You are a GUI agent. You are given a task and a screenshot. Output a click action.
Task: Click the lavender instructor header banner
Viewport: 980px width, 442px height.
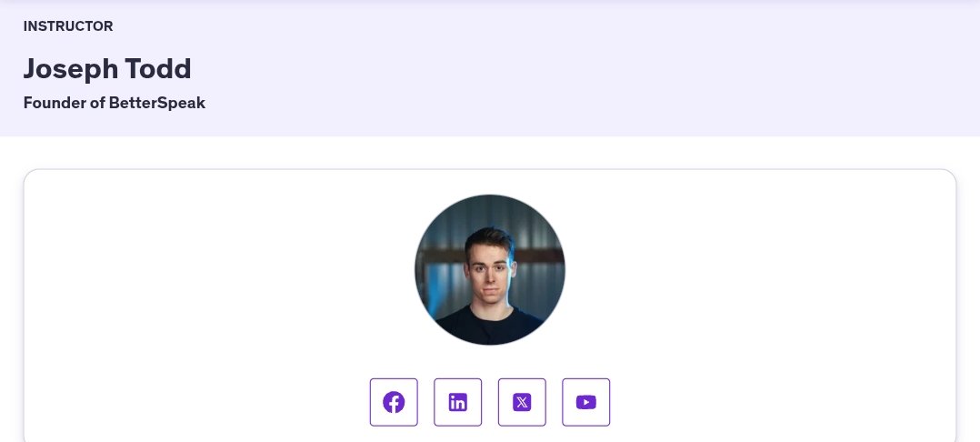pos(490,68)
